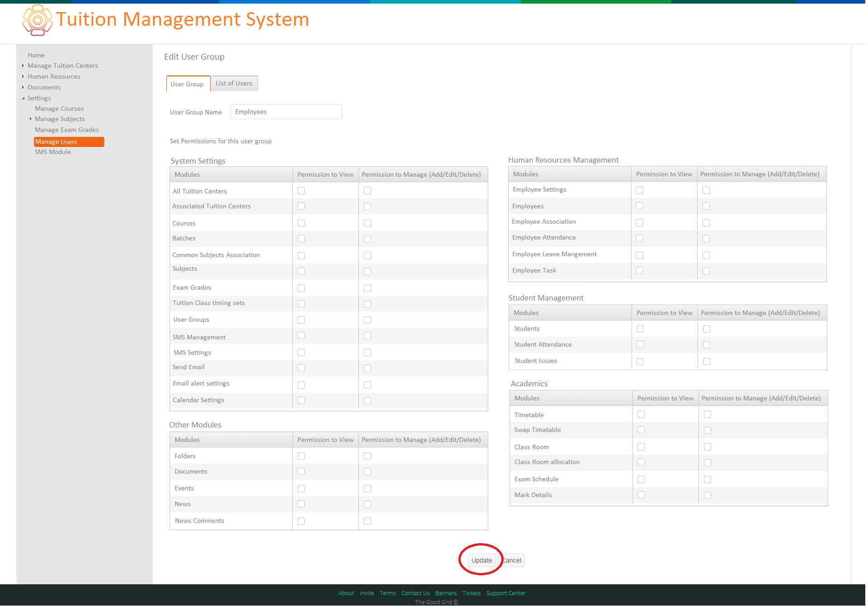Expand the Documents tree node

[23, 88]
